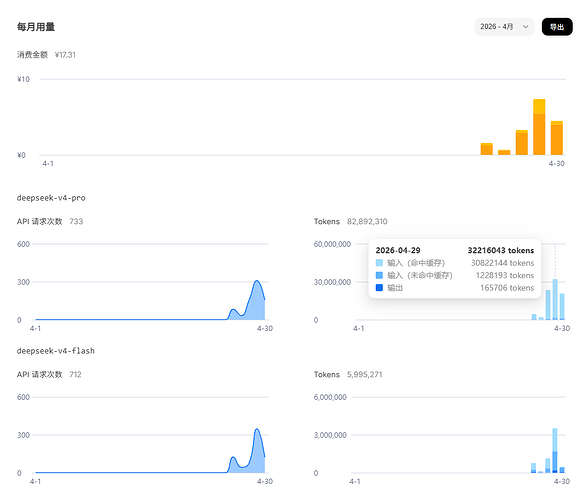Click the tallest bar in deepseek-v4-flash Tokens chart
This screenshot has width=580, height=500.
tap(555, 450)
